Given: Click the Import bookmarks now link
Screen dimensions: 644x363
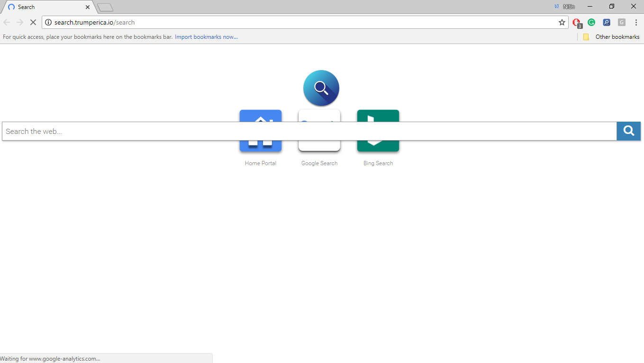Looking at the screenshot, I should pyautogui.click(x=206, y=36).
